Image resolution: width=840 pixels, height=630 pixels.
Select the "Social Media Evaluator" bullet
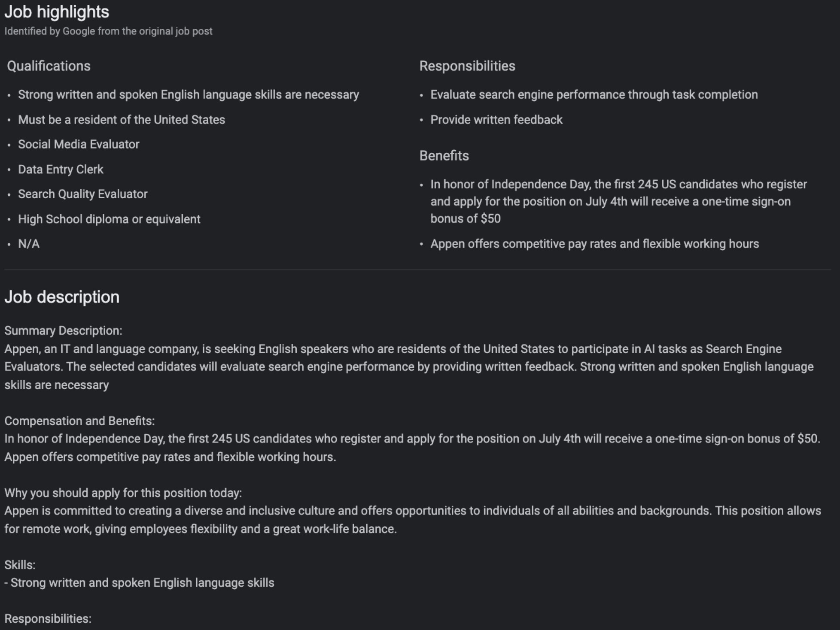point(79,144)
